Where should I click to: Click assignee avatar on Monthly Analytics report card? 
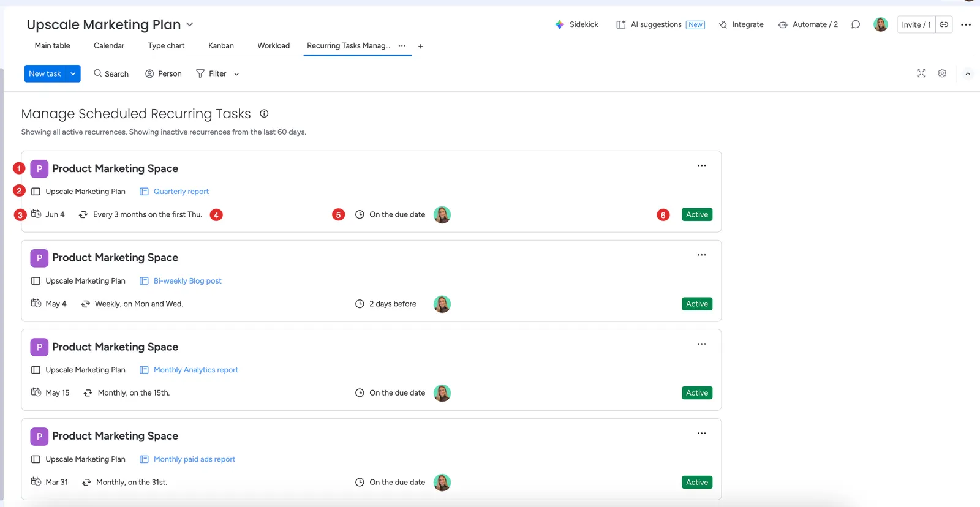pyautogui.click(x=442, y=393)
